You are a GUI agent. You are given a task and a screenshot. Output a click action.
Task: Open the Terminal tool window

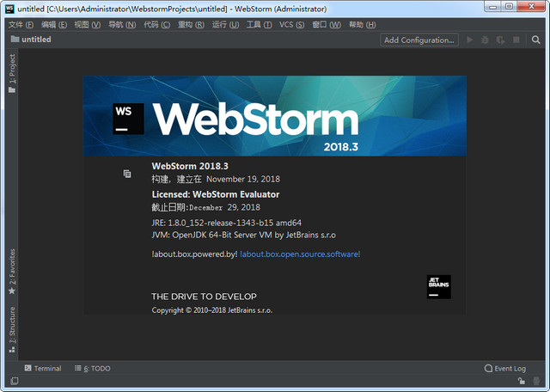43,368
